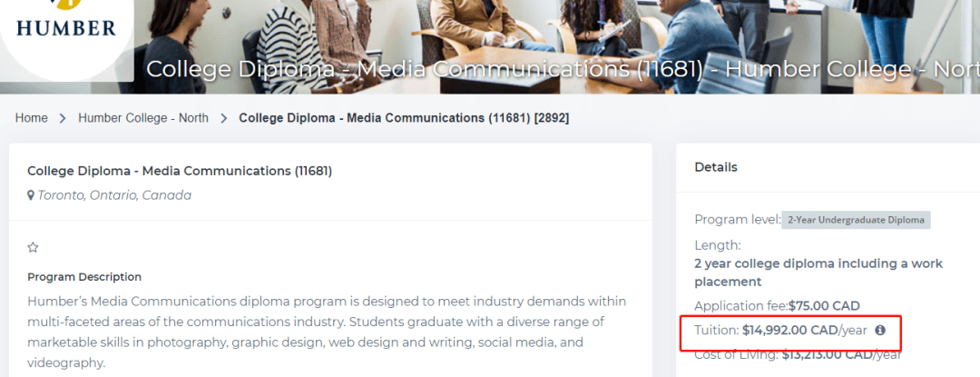
Task: Go to the Home breadcrumb
Action: [x=31, y=118]
